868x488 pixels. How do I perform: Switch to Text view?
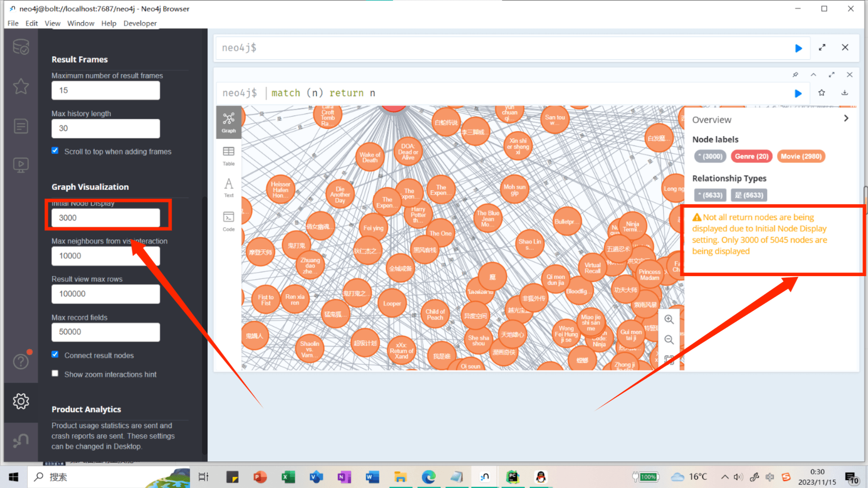229,188
